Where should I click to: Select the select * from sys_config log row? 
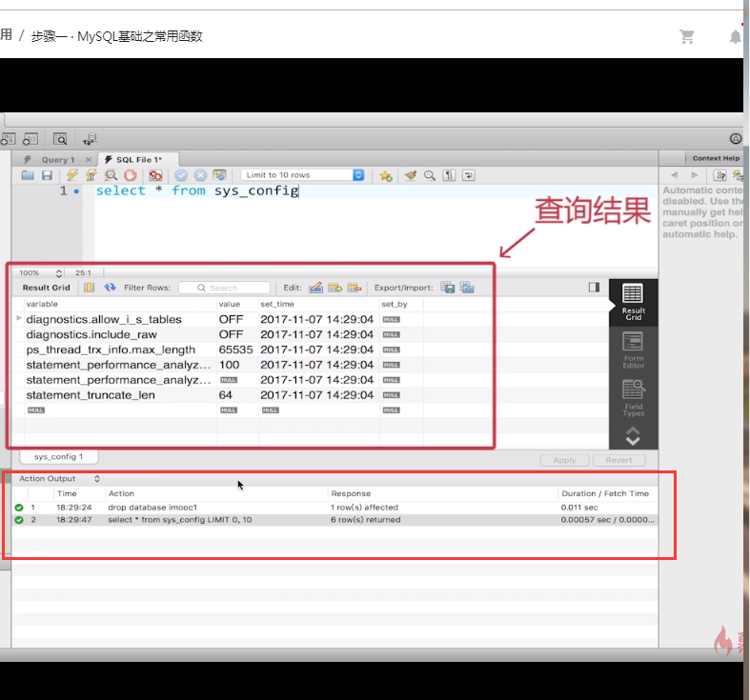tap(334, 520)
